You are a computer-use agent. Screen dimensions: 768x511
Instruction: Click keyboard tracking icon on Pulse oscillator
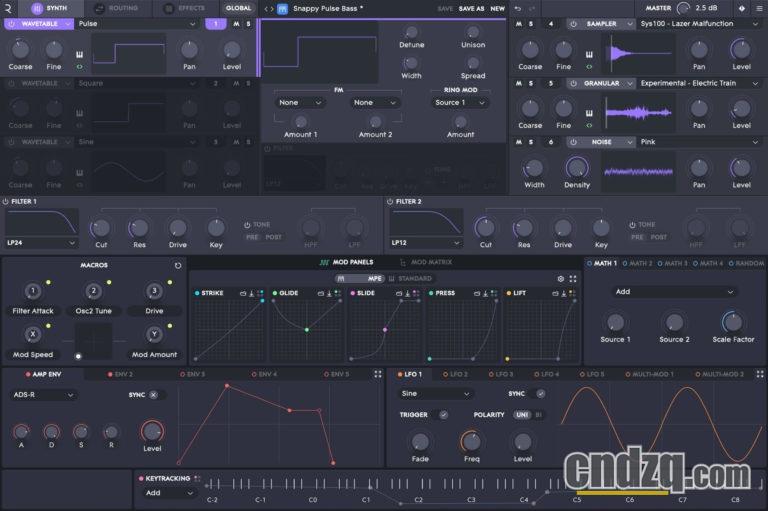coord(79,54)
